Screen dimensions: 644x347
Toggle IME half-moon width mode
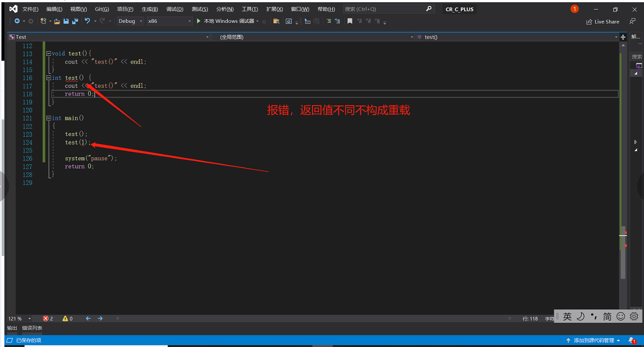pyautogui.click(x=581, y=316)
